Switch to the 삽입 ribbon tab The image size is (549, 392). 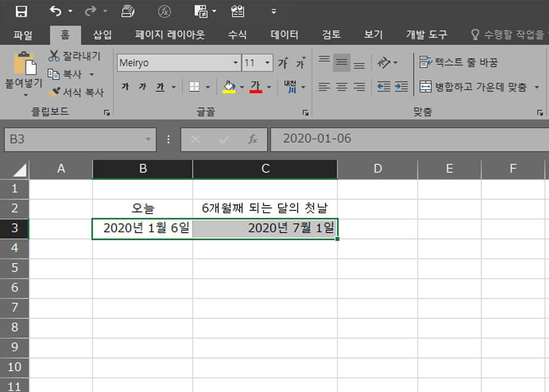[102, 34]
